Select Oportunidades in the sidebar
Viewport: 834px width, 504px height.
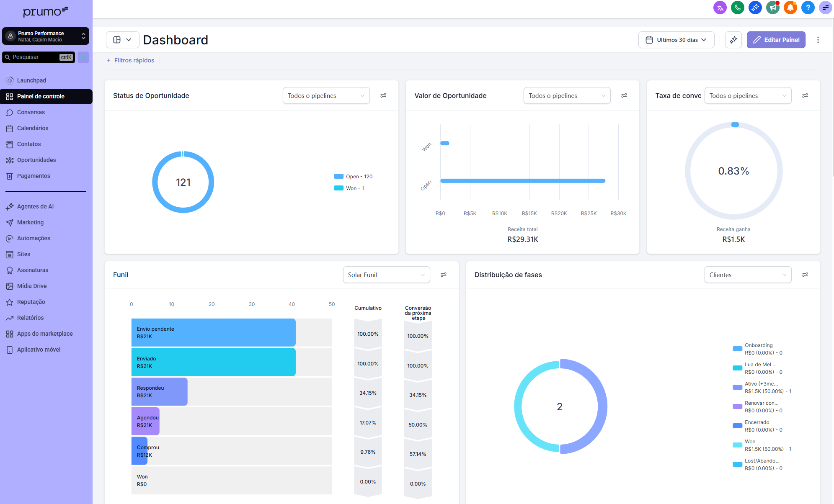[36, 160]
